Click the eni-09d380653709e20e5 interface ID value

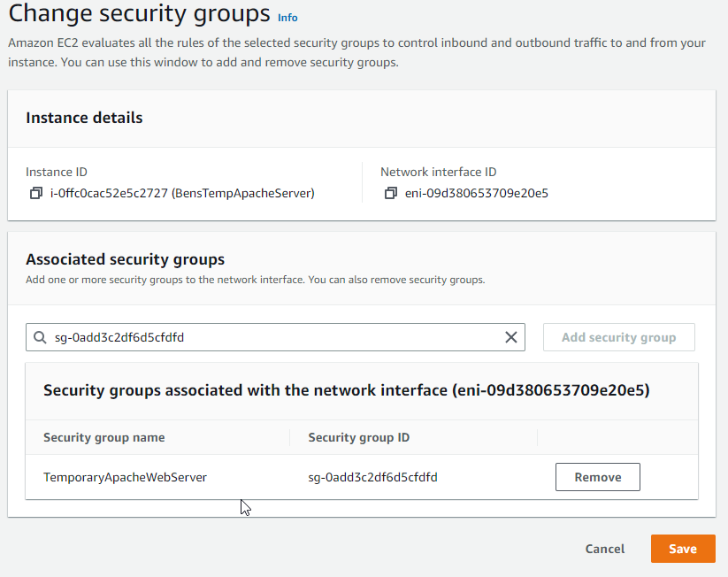click(x=476, y=193)
